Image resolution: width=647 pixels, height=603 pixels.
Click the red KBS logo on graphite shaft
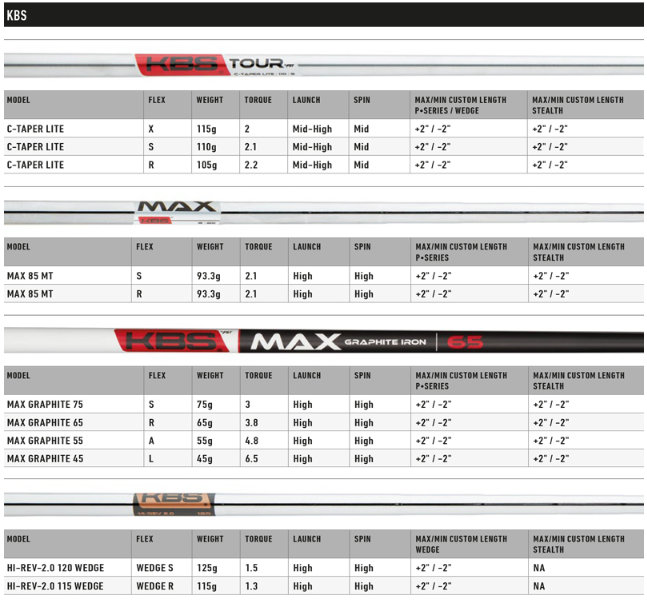pos(177,341)
